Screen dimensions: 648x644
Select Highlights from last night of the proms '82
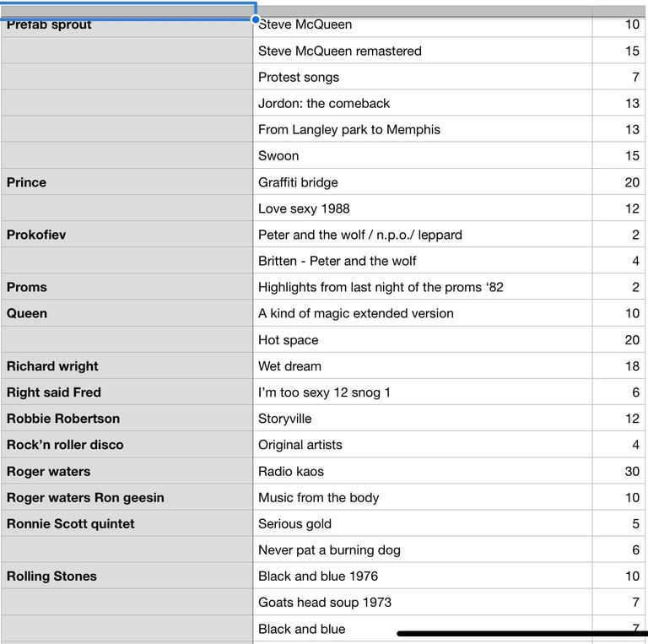point(423,287)
